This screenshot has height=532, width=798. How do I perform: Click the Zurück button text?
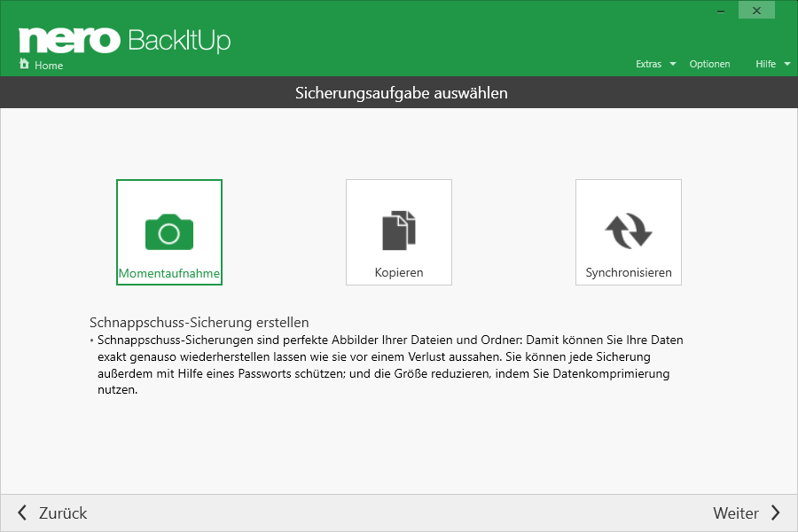pyautogui.click(x=63, y=512)
